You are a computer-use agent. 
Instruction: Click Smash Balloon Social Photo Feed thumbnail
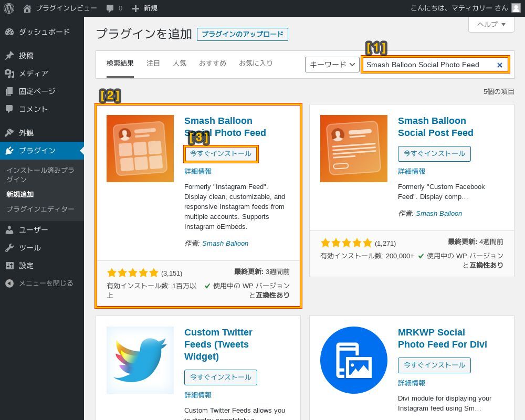(140, 149)
